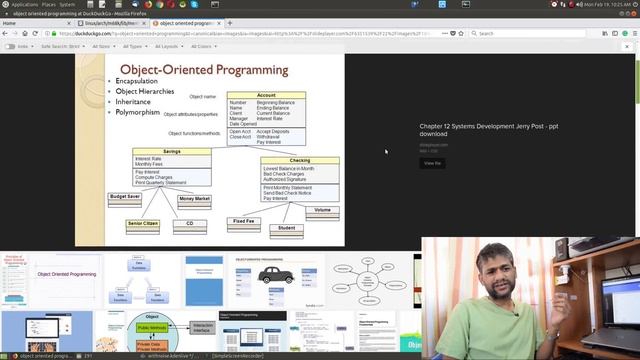Open the Firefox home page icon

click(25, 33)
